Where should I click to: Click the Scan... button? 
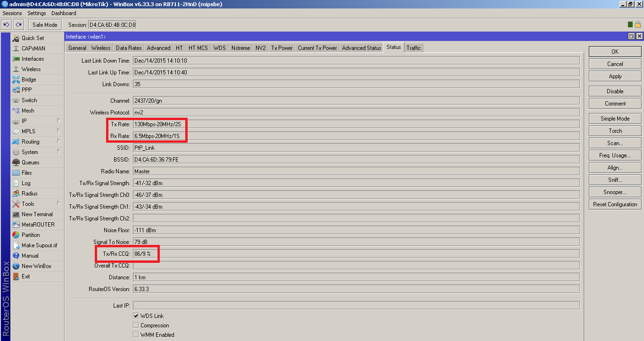(x=615, y=143)
